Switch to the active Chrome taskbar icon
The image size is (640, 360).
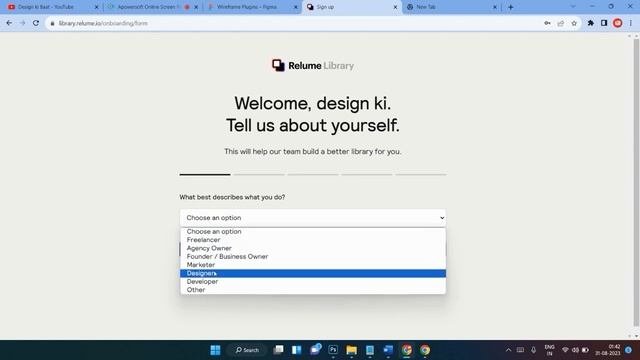pos(407,350)
